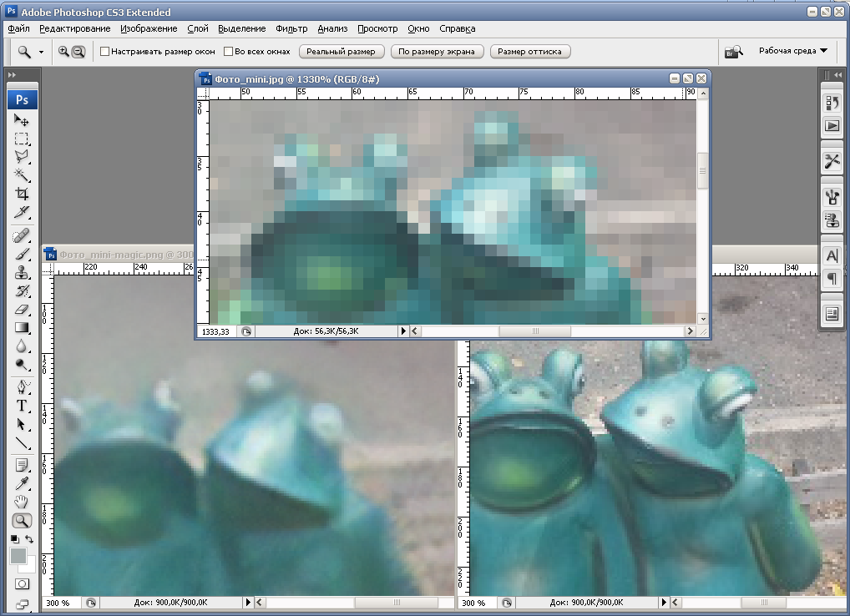Select the Zoom tool in toolbox

tap(22, 521)
